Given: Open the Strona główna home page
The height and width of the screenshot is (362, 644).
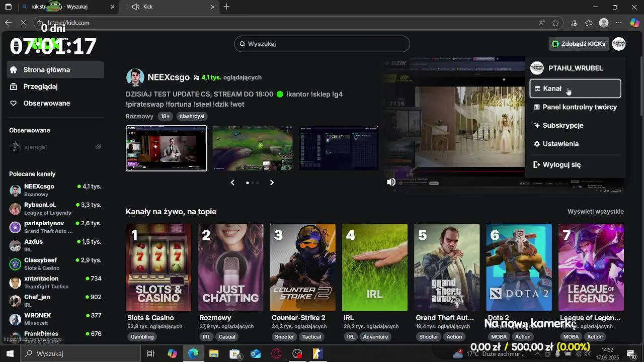Looking at the screenshot, I should click(x=55, y=70).
